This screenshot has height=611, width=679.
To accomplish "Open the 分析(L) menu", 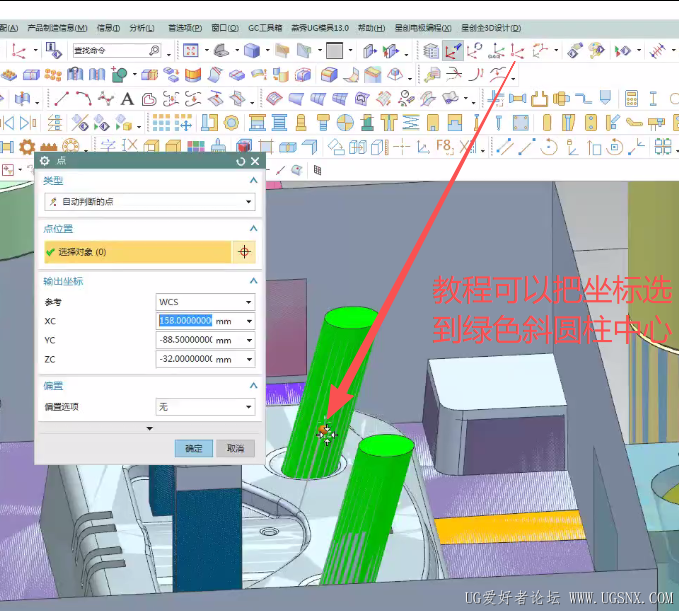I will [x=143, y=28].
